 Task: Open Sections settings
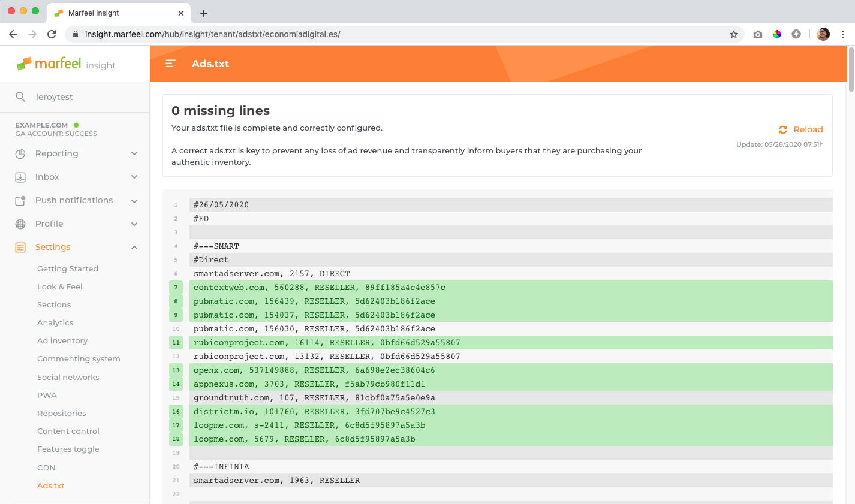click(x=54, y=305)
